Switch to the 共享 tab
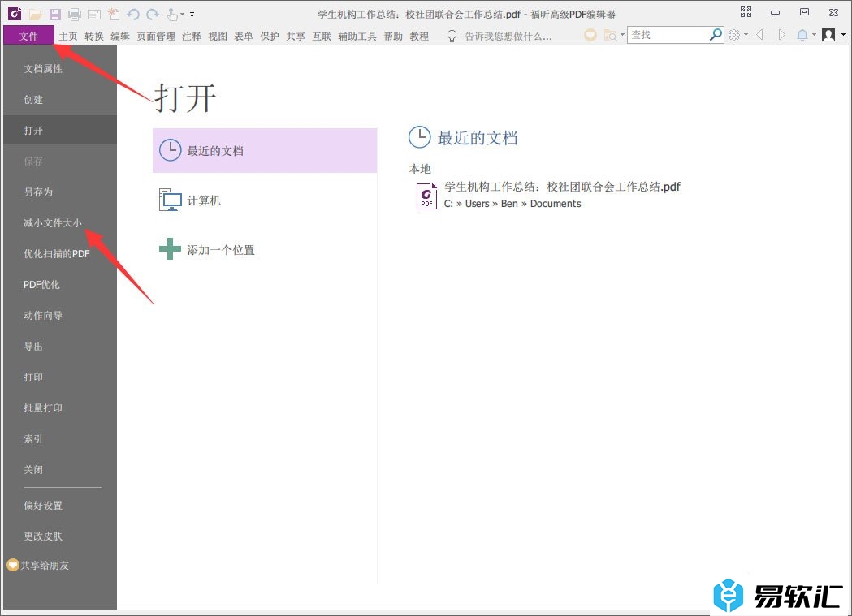The image size is (852, 616). pos(296,37)
